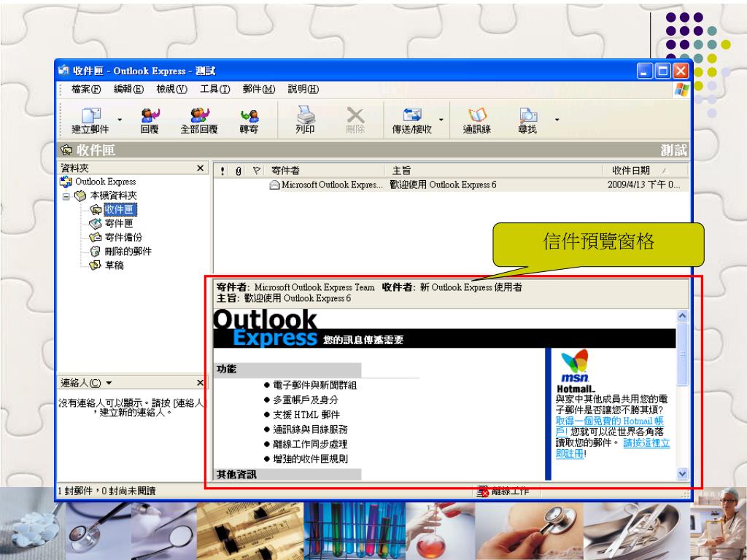Sort by attachment paperclip column
Viewport: 747px width, 560px height.
pyautogui.click(x=239, y=171)
